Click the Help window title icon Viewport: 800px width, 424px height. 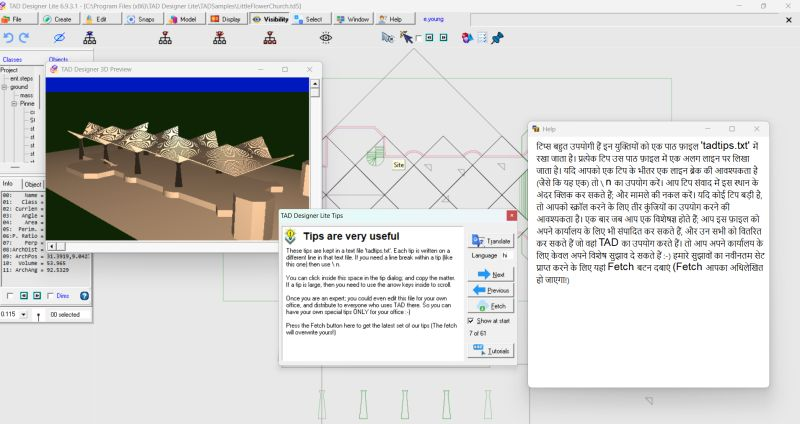pos(536,129)
